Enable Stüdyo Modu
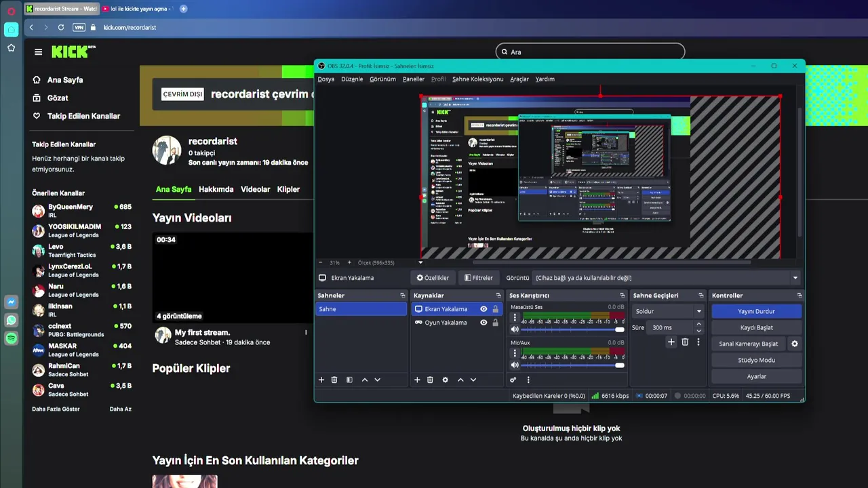The width and height of the screenshot is (868, 488). pos(756,360)
